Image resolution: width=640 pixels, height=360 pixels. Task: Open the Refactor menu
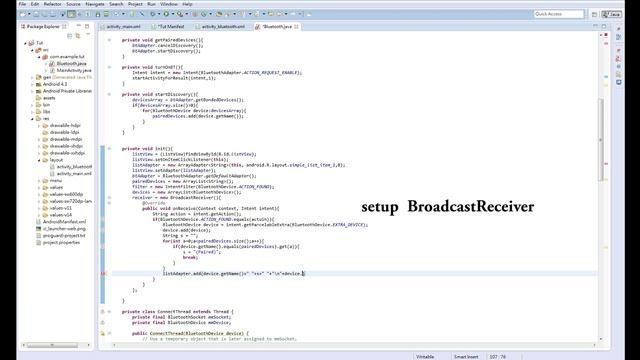pos(52,4)
